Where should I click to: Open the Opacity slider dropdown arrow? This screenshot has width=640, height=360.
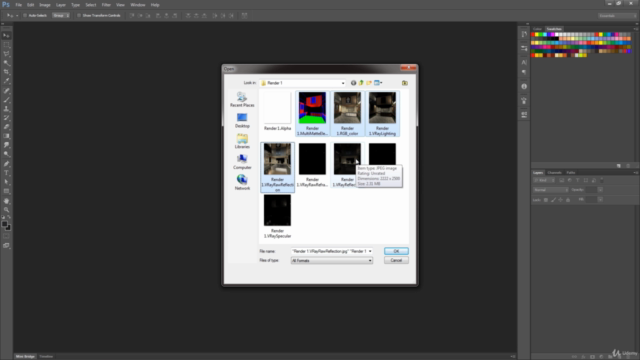600,190
